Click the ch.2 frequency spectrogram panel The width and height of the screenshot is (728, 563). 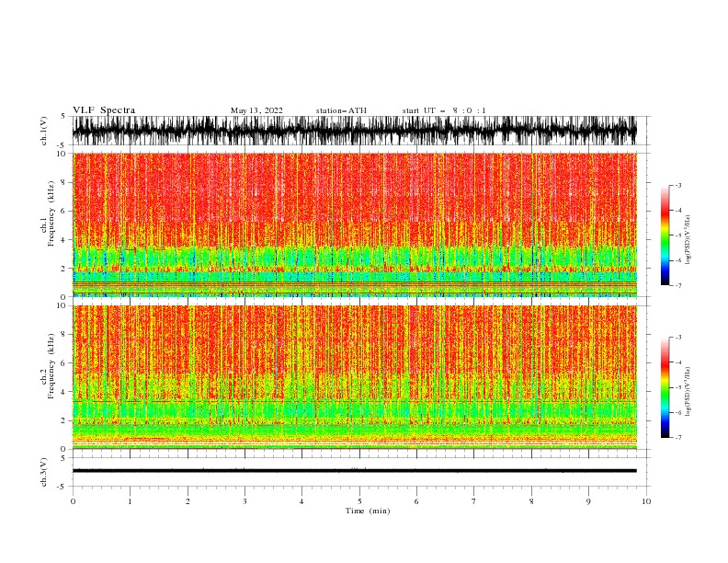[x=354, y=377]
